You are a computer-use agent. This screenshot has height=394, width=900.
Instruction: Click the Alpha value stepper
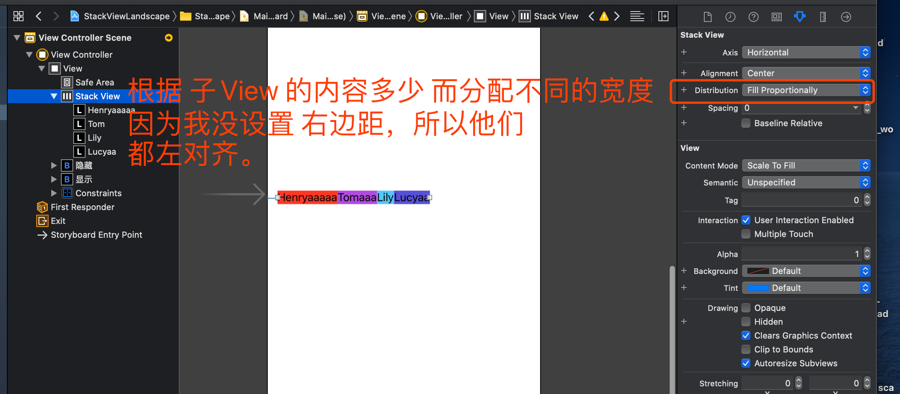(x=867, y=254)
